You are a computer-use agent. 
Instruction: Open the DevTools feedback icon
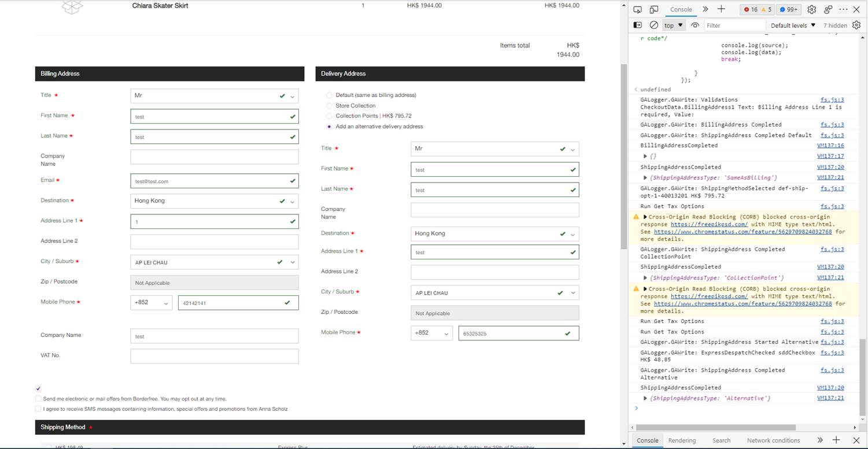[828, 9]
